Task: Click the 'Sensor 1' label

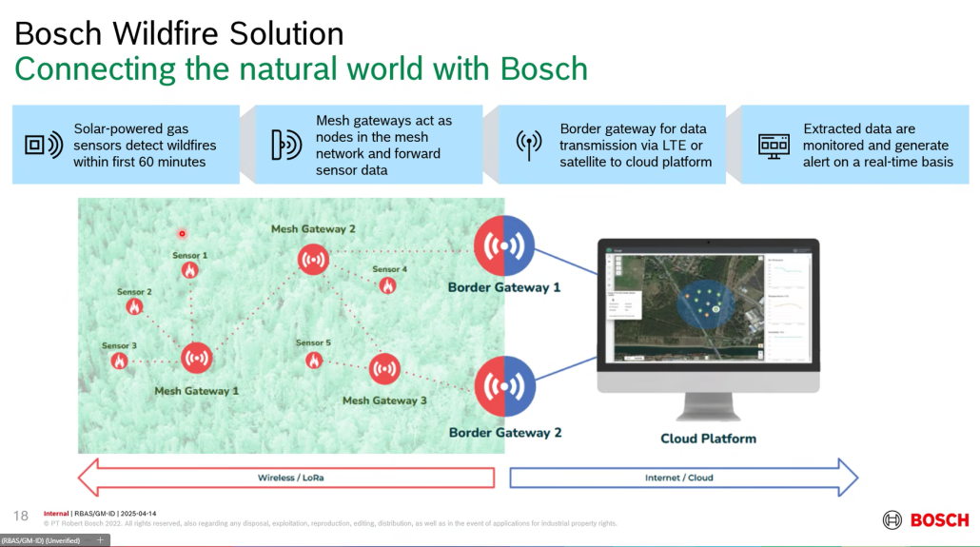Action: coord(190,255)
